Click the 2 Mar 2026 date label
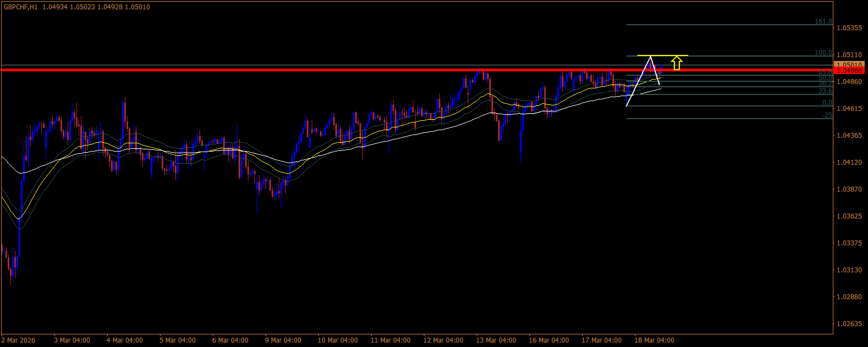Viewport: 868px width, 347px height. pos(19,340)
